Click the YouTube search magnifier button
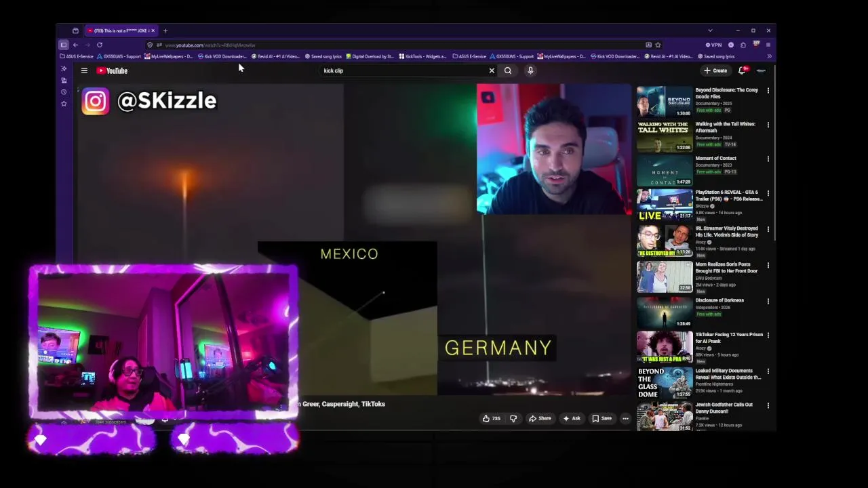868x488 pixels. tap(508, 70)
